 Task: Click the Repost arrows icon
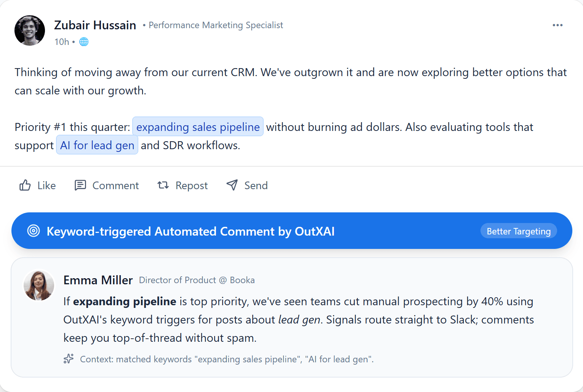[x=163, y=185]
